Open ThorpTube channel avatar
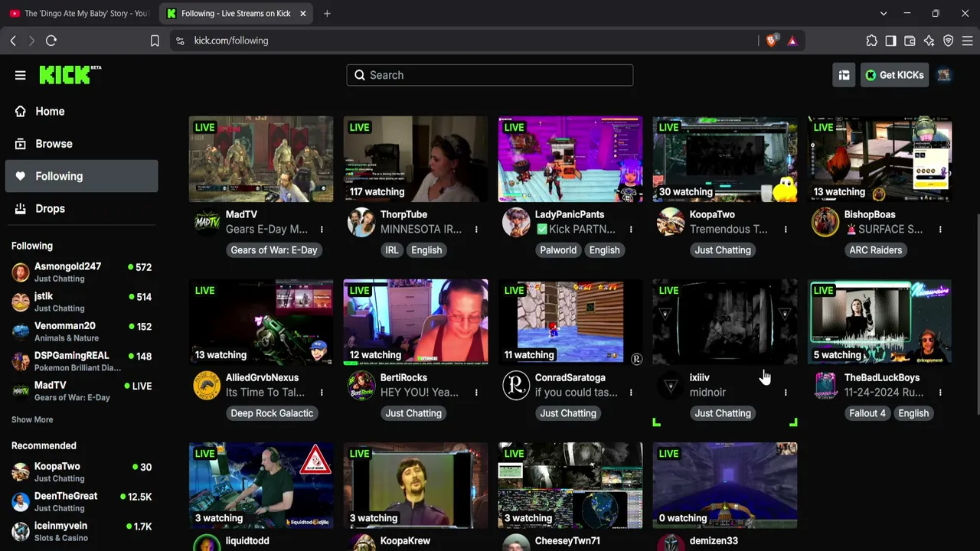The image size is (980, 551). point(361,223)
